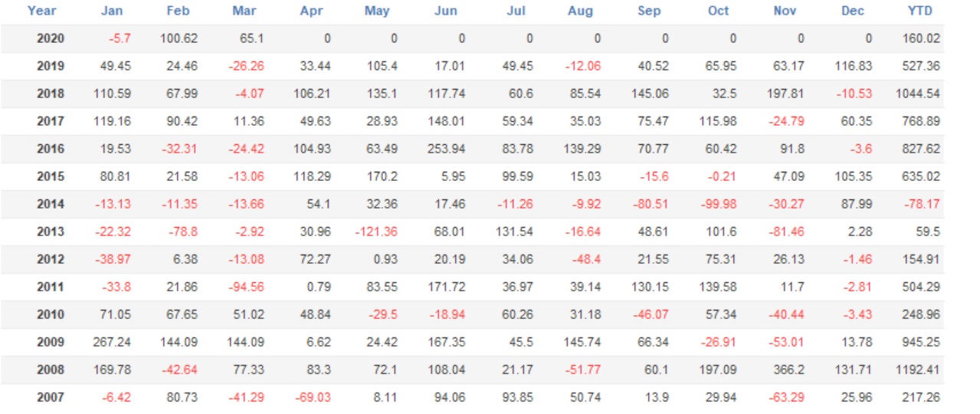Select the 2008 November value 366.2
Screen dimensions: 980x414
click(x=789, y=370)
